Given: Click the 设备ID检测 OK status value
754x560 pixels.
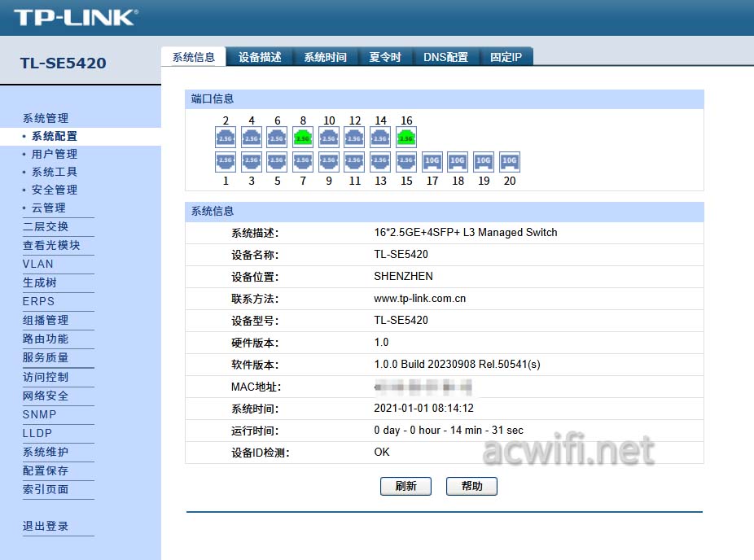Looking at the screenshot, I should click(382, 453).
